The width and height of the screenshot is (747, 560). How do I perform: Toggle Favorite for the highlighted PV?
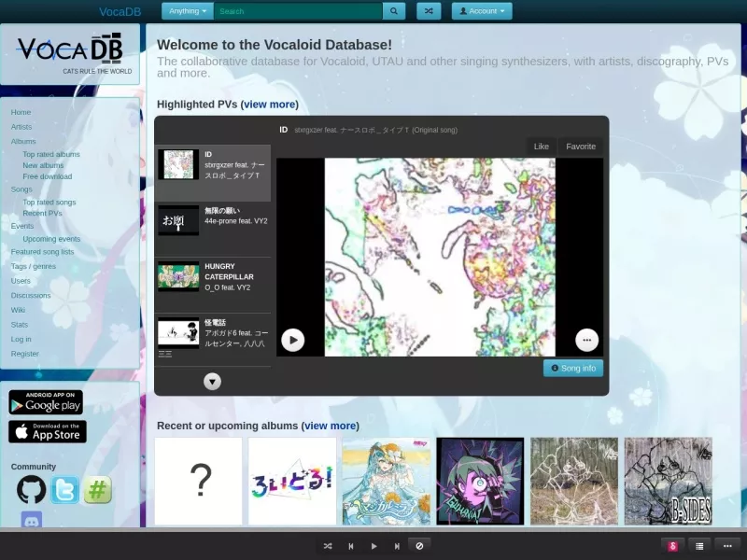581,147
